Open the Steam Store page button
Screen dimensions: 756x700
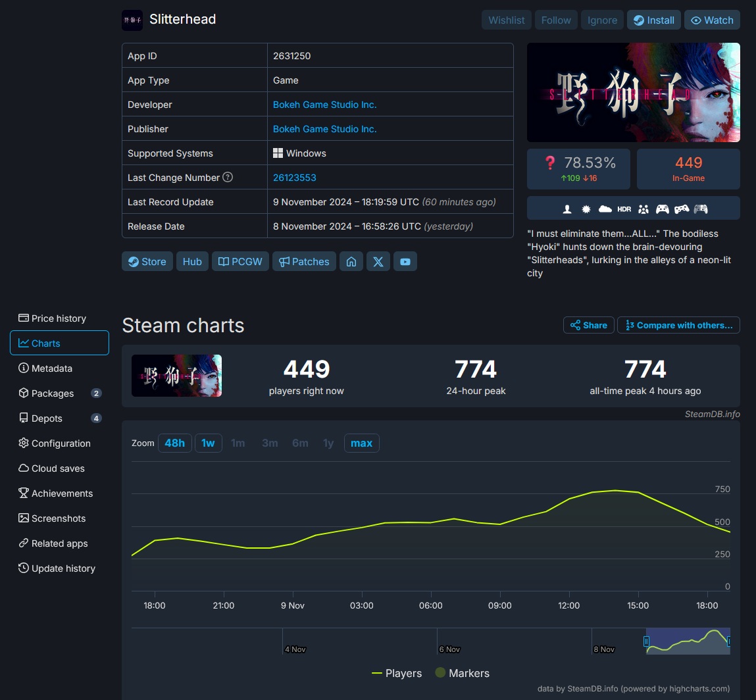[147, 261]
